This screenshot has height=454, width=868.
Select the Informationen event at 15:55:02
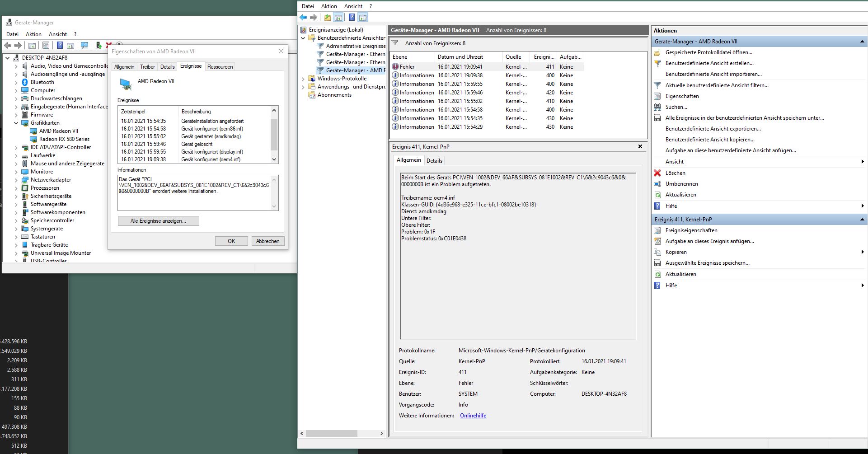point(487,101)
